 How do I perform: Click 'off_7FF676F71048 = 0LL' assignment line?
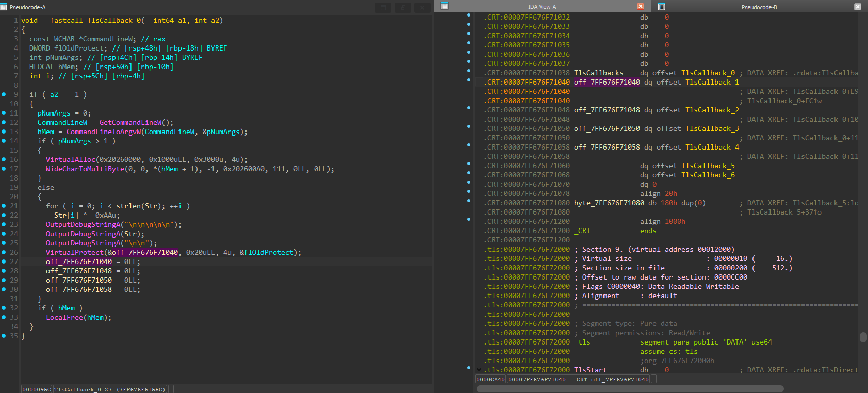[93, 271]
